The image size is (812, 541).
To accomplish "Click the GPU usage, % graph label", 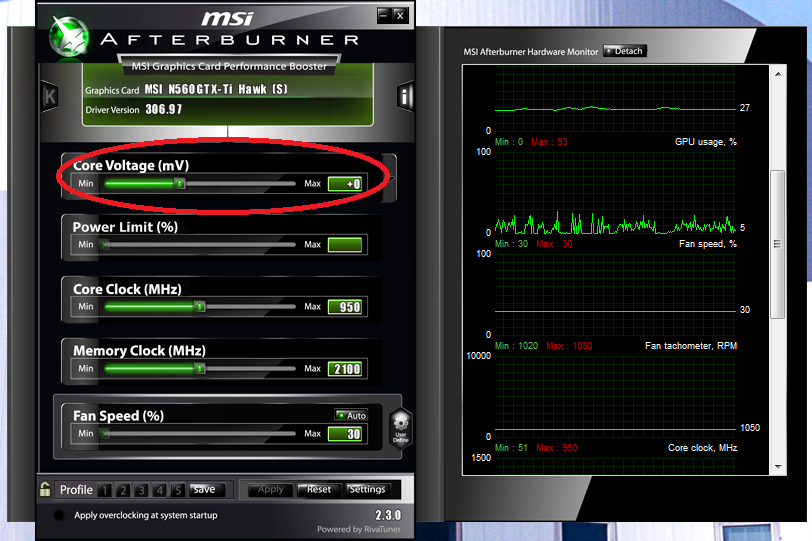I will tap(705, 142).
